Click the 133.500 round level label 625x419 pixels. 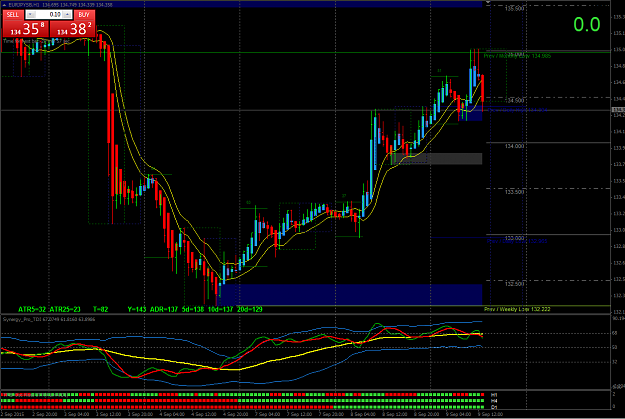tap(515, 192)
